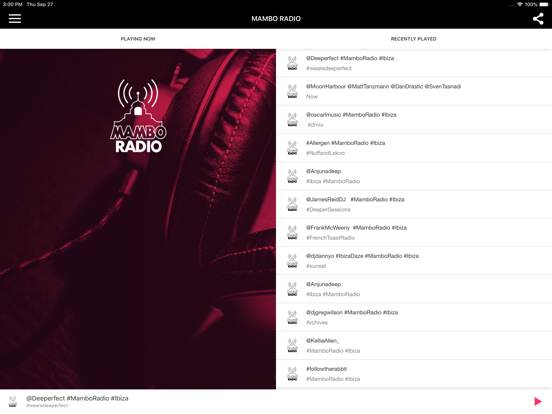Check the Wi-Fi indicator in status bar
This screenshot has height=414, width=552.
tap(520, 4)
